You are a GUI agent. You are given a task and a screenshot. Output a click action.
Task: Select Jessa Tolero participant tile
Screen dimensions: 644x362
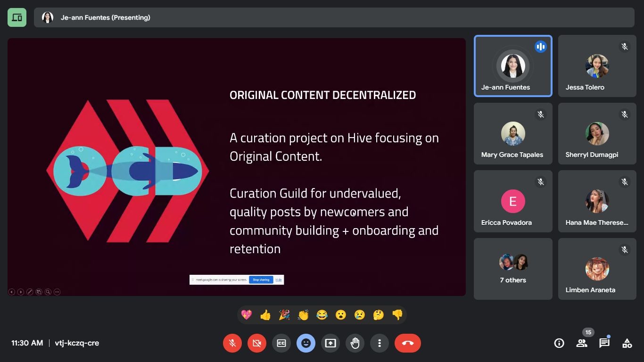(x=597, y=66)
